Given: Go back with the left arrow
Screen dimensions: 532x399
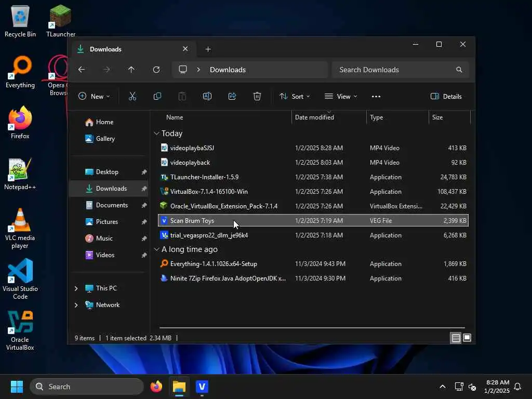Looking at the screenshot, I should click(82, 70).
